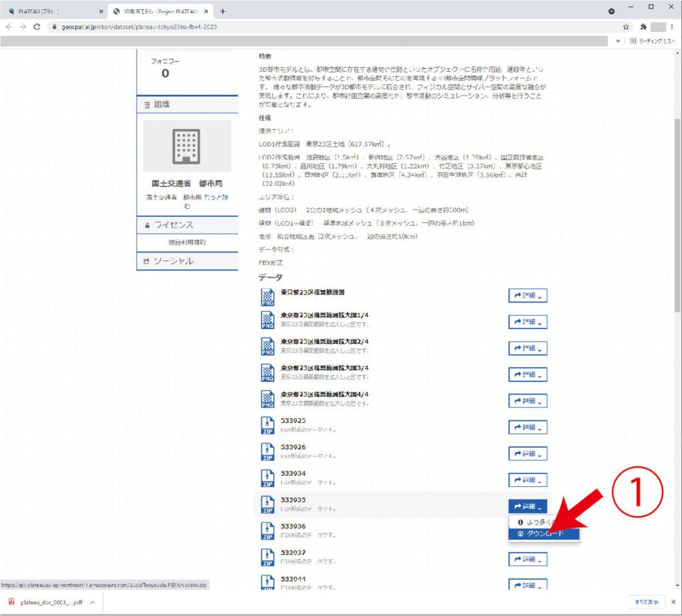Viewport: 682px width, 616px height.
Task: Expand the 詳細 dropdown for 構築範囲拡大図3/4
Action: click(x=528, y=374)
